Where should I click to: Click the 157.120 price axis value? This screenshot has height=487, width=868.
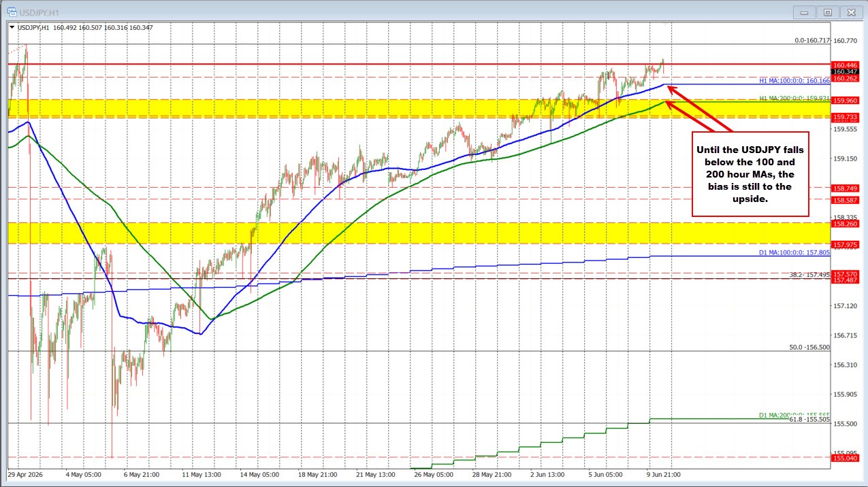pos(845,306)
